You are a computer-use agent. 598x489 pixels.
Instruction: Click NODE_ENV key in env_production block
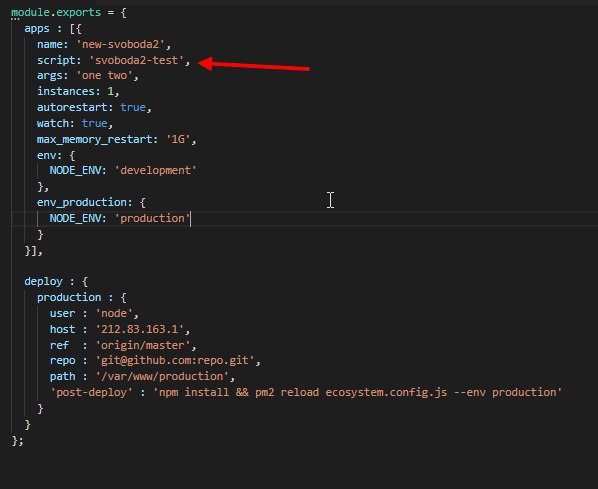(76, 219)
